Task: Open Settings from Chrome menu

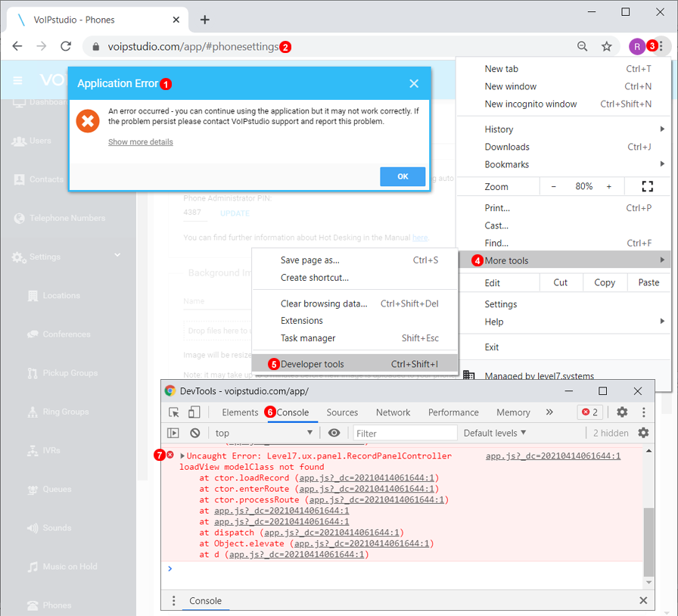Action: [x=564, y=304]
